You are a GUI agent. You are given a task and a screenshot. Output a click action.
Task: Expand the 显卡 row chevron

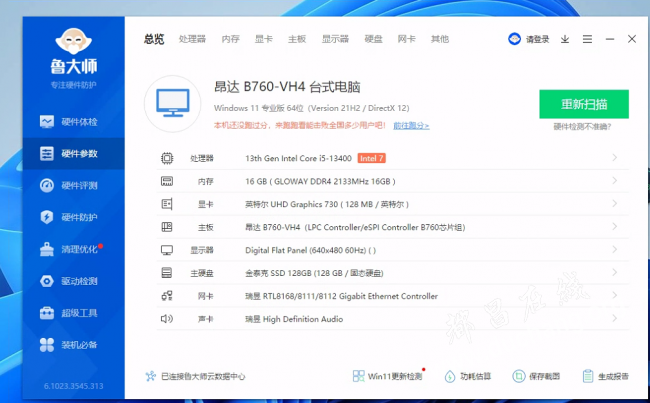[615, 203]
